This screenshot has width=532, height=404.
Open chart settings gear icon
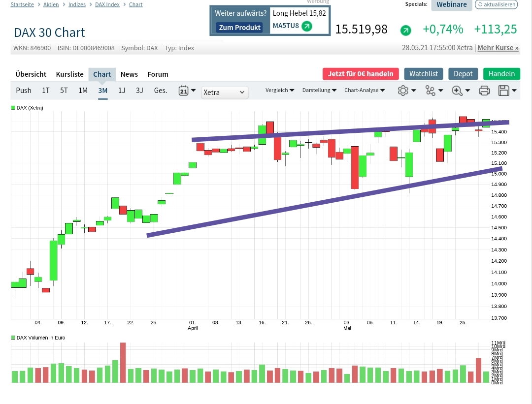point(403,90)
